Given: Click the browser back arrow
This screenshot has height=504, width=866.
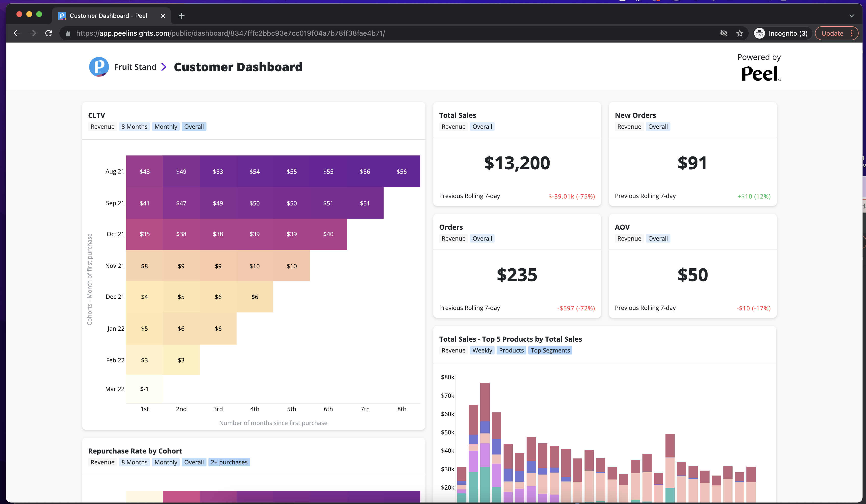Looking at the screenshot, I should tap(17, 33).
